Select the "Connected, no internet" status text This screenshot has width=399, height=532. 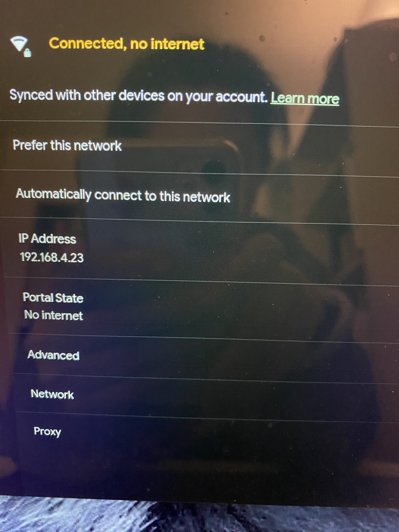(x=127, y=44)
